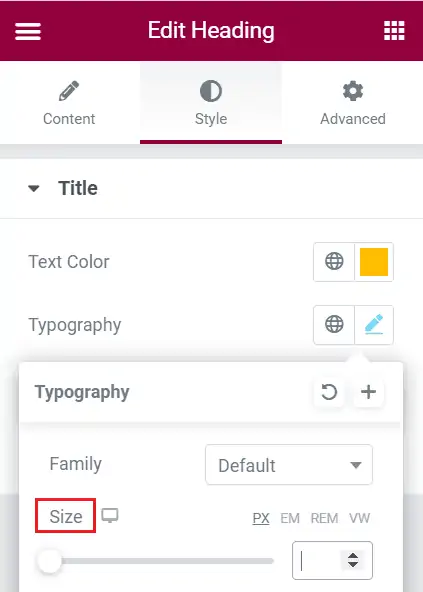
Task: Select the REM size unit
Action: [324, 518]
